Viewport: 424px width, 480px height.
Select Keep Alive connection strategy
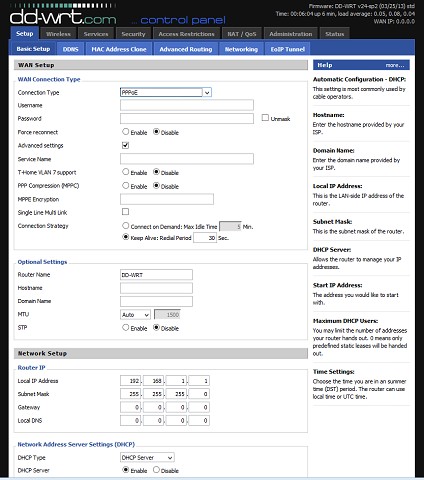point(125,237)
